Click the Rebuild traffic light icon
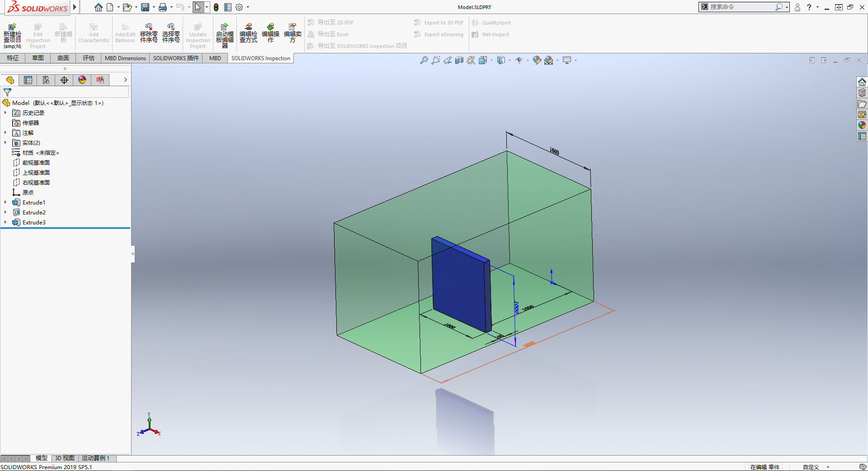 (x=216, y=7)
